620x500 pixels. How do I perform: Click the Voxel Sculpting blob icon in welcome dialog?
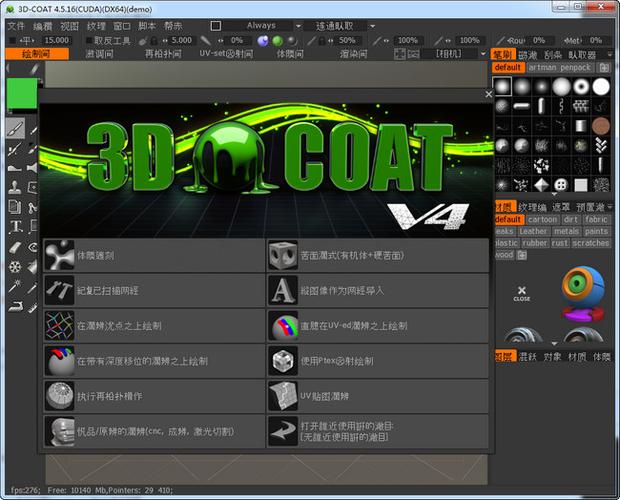pyautogui.click(x=59, y=255)
